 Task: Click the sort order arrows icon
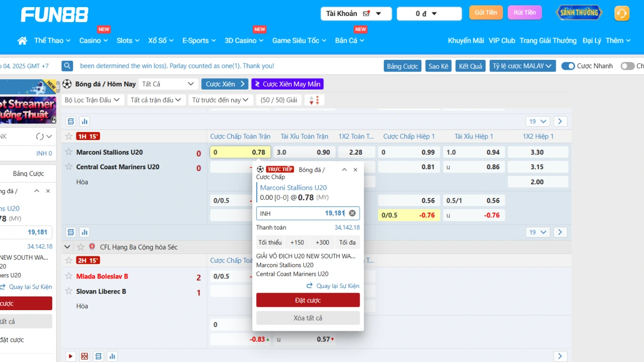(x=314, y=100)
